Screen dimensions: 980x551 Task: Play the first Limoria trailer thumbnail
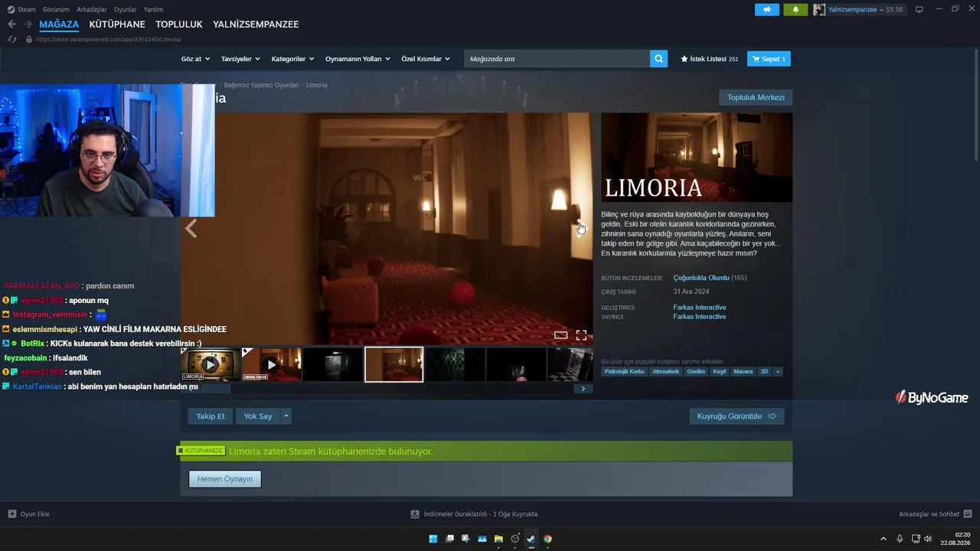210,364
